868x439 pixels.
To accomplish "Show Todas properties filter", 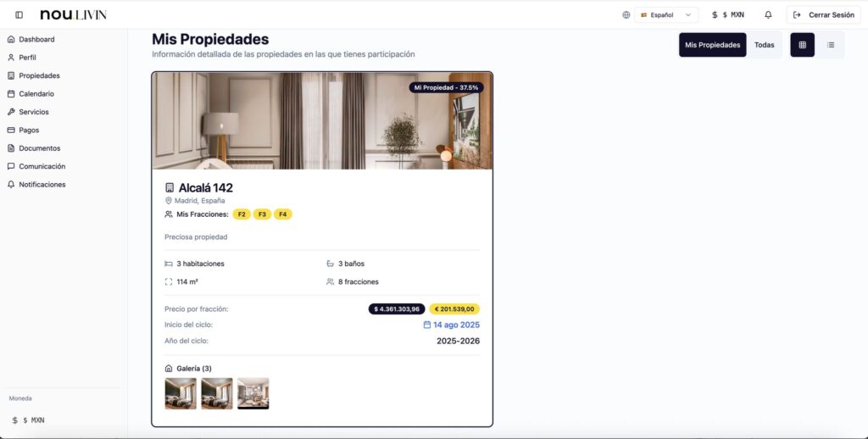I will [764, 45].
